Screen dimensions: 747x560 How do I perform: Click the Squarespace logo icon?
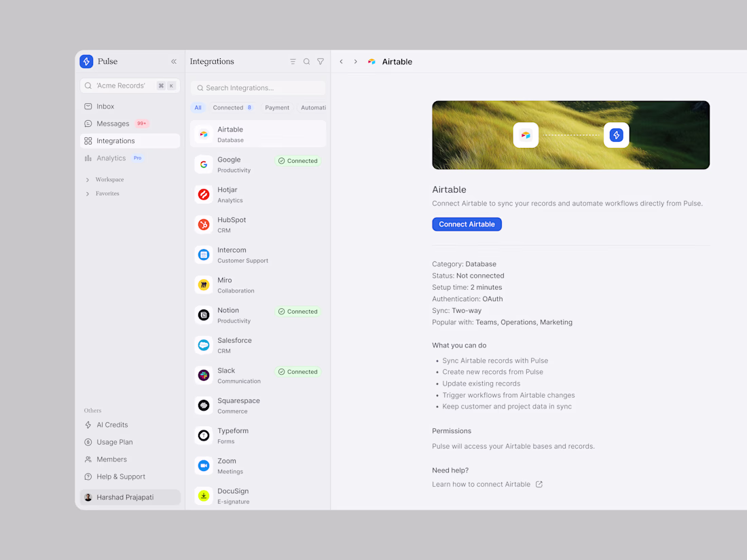click(x=204, y=405)
